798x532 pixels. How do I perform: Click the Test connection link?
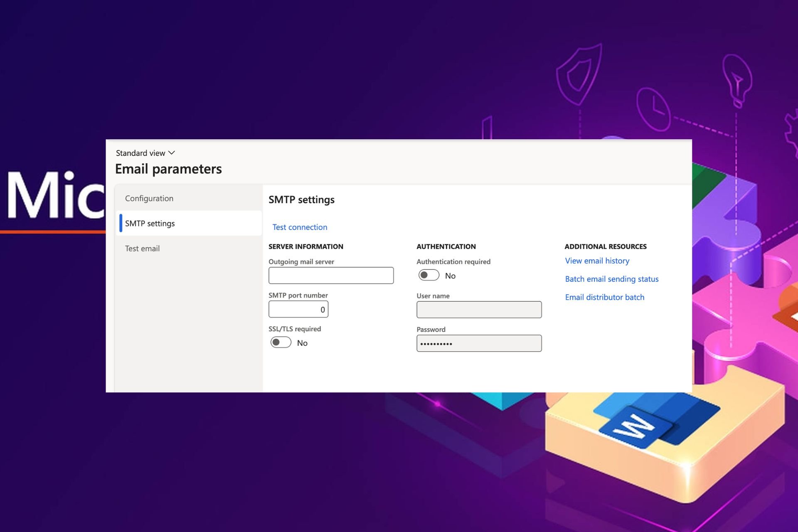click(300, 227)
